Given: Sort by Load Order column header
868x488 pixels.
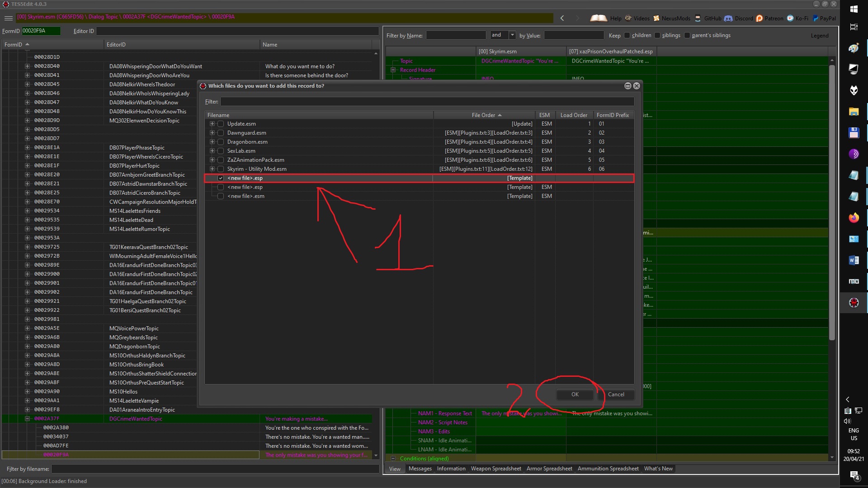Looking at the screenshot, I should coord(574,115).
